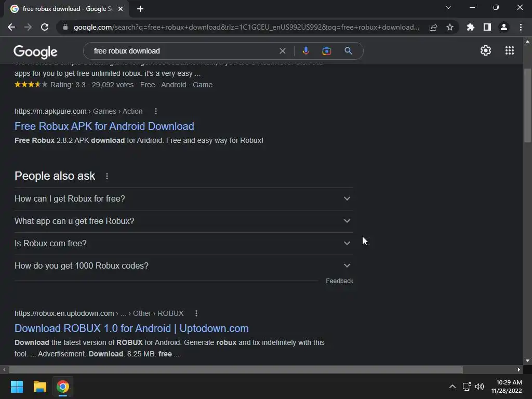This screenshot has height=399, width=532.
Task: Open options for the uptodown result
Action: 196,313
